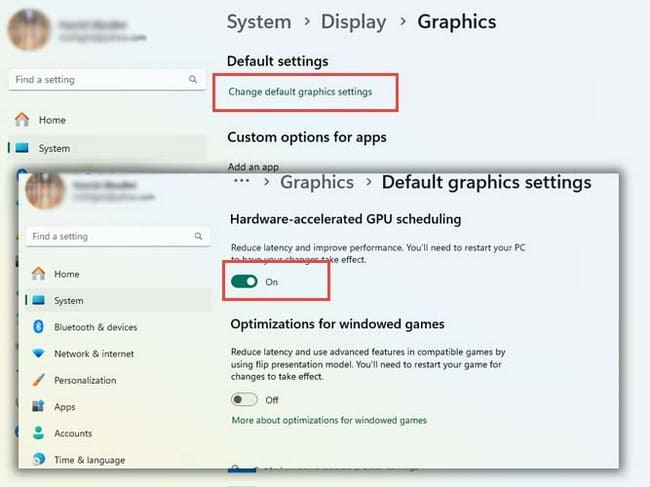Select System in the front window sidebar
The image size is (650, 487).
pos(68,301)
